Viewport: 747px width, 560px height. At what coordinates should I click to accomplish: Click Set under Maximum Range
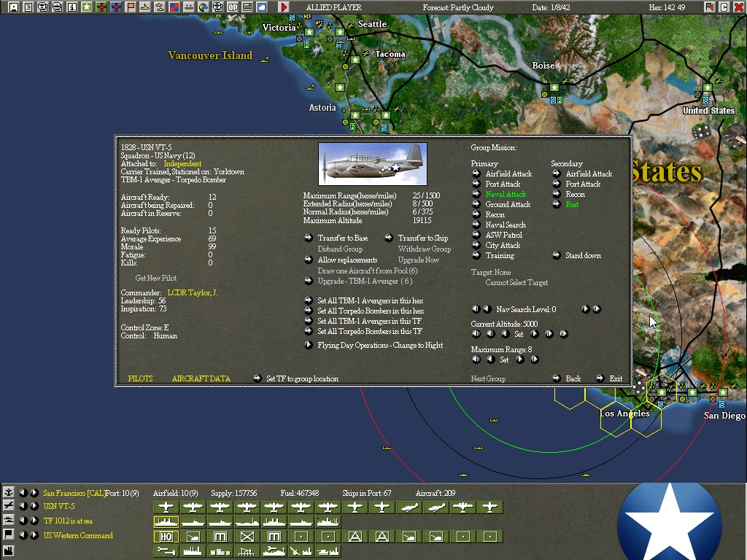(x=504, y=359)
